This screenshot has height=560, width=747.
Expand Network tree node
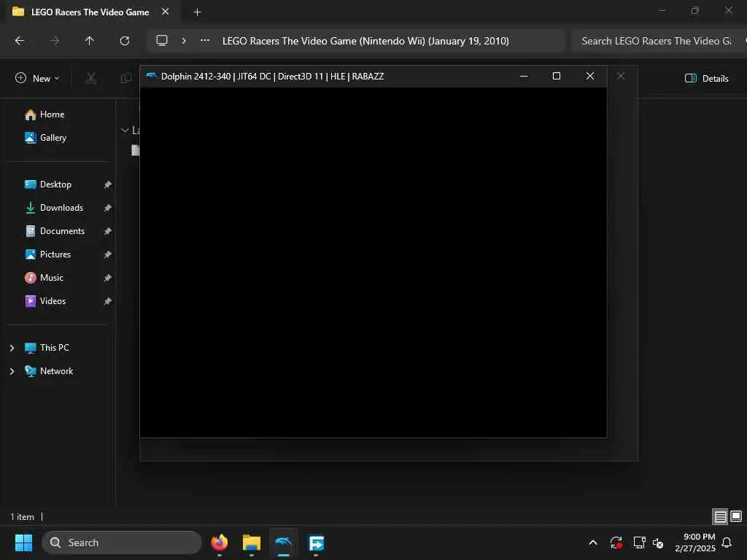[x=12, y=371]
